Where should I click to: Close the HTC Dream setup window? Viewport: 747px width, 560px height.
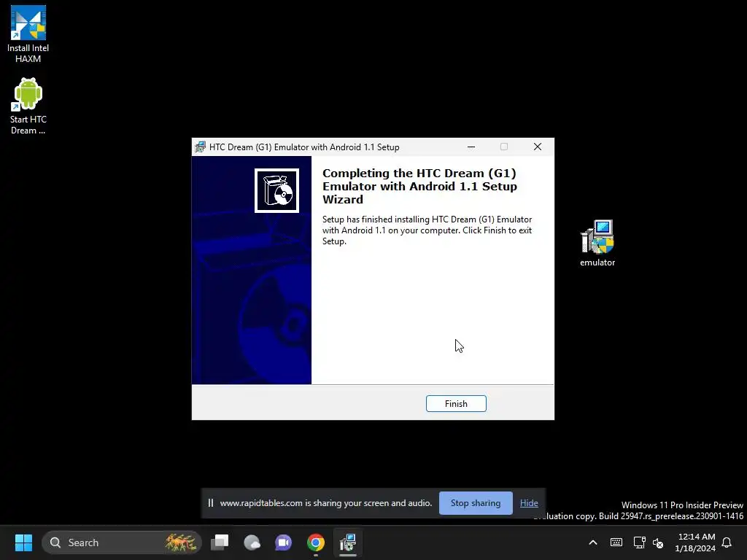538,147
